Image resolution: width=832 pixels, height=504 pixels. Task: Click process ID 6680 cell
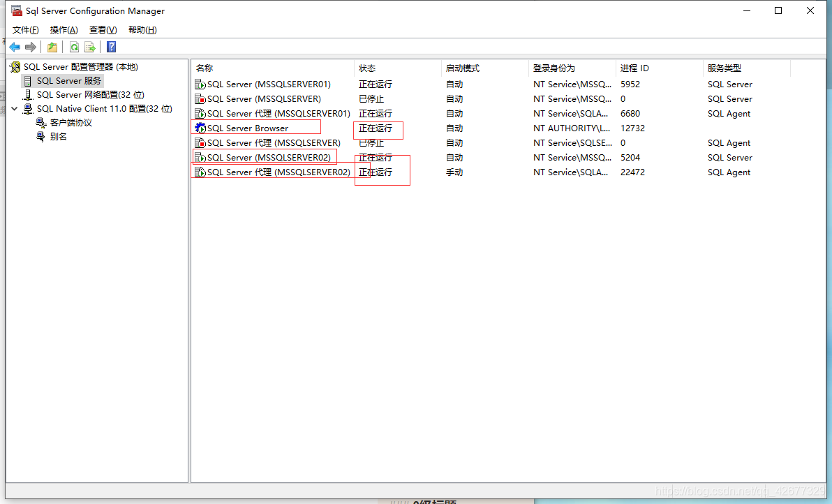pos(630,114)
